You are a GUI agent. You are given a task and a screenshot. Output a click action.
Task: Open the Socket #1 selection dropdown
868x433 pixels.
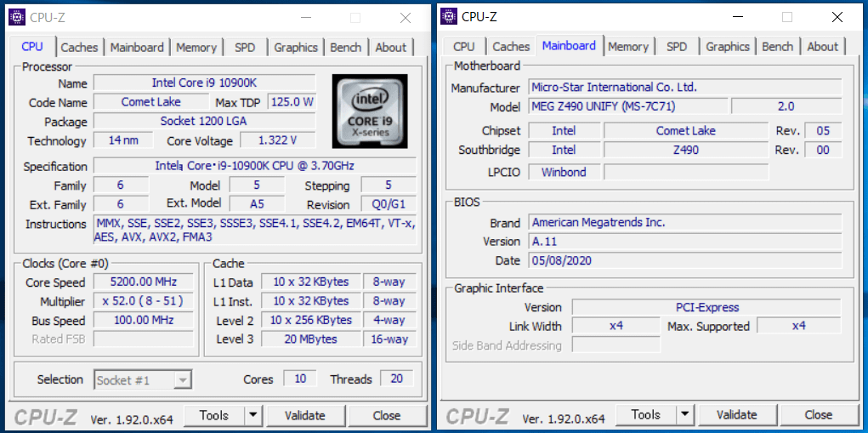click(144, 380)
